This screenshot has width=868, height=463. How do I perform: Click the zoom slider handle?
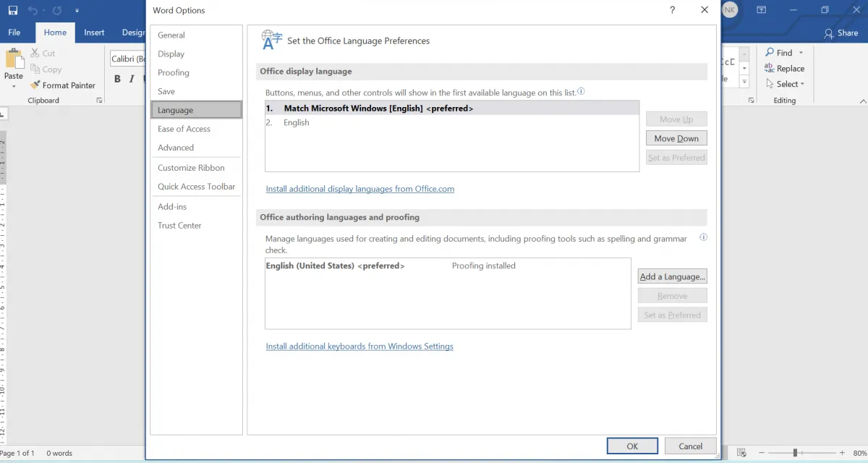point(795,453)
